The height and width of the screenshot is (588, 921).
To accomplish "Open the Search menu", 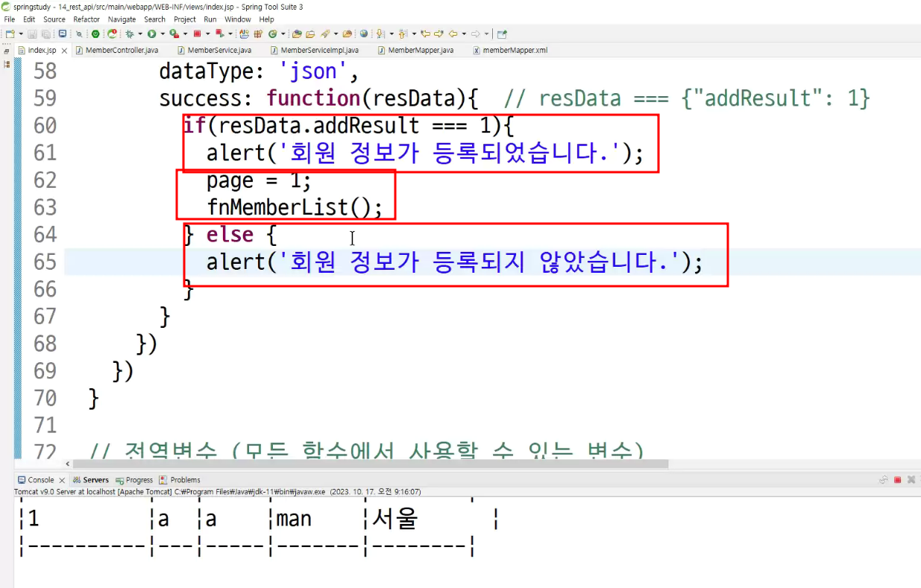I will click(155, 19).
